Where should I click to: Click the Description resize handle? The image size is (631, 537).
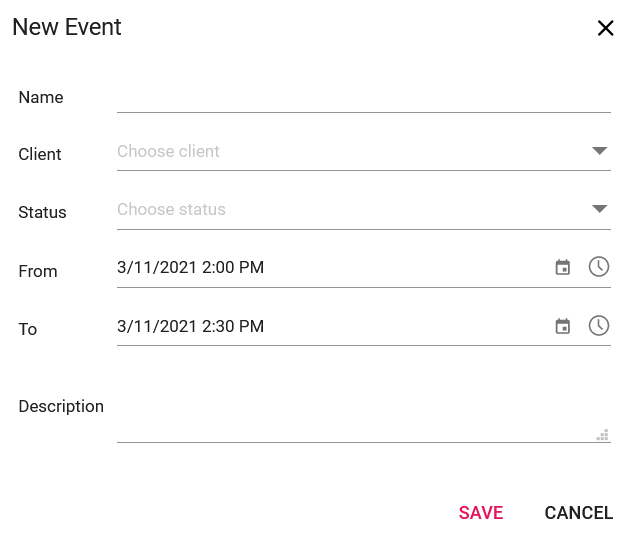(x=602, y=435)
